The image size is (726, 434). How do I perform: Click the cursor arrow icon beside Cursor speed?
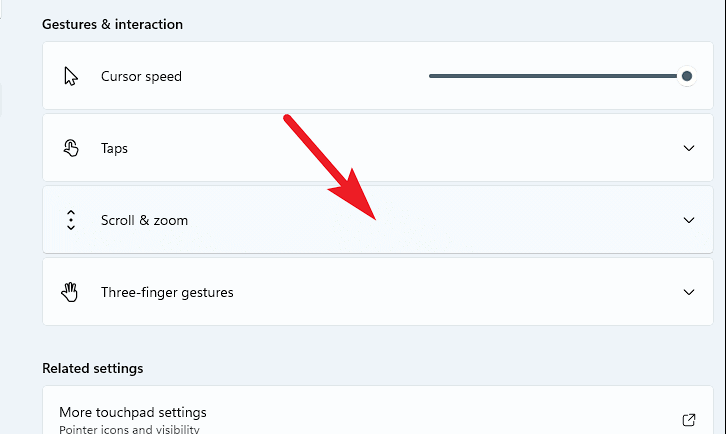(x=71, y=76)
